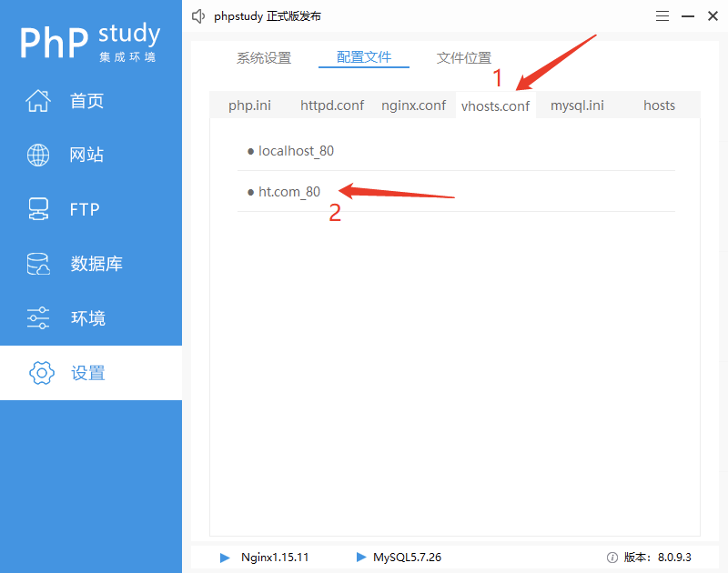
Task: Open the mysql.ini config tab
Action: 577,106
